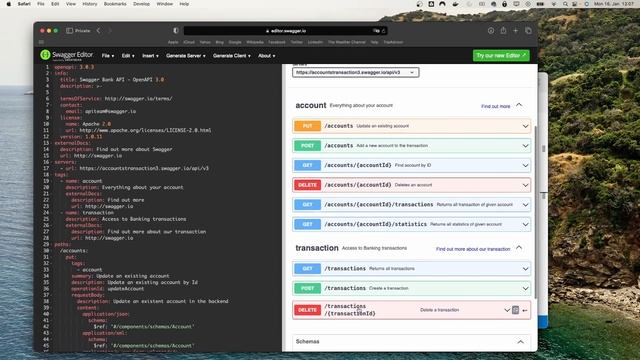This screenshot has width=640, height=360.
Task: Click the Swagger Editor logo
Action: click(x=67, y=55)
